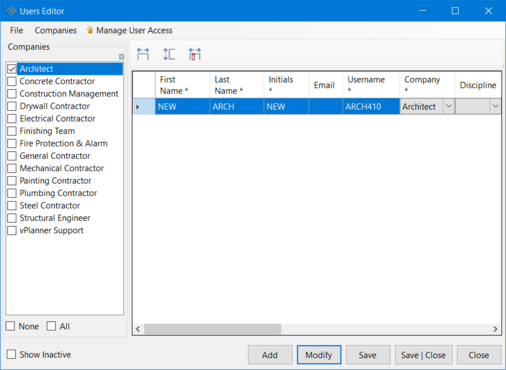Tick the Structural Engineer checkbox
The image size is (506, 370).
tap(12, 218)
